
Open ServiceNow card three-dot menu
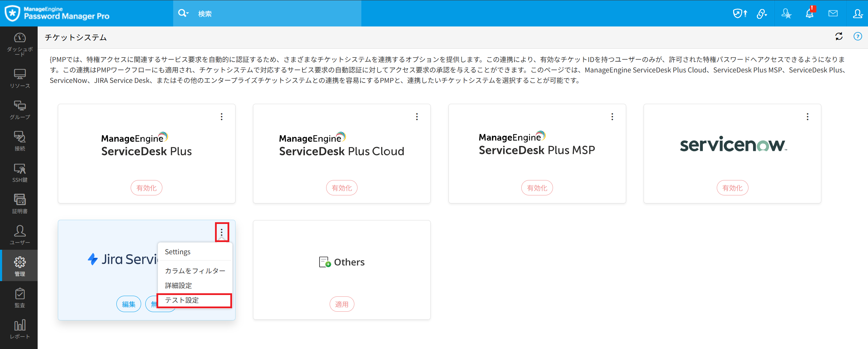coord(807,117)
